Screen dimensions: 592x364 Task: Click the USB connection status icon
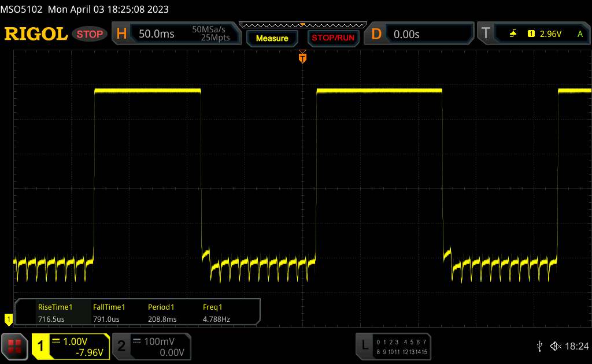point(539,346)
